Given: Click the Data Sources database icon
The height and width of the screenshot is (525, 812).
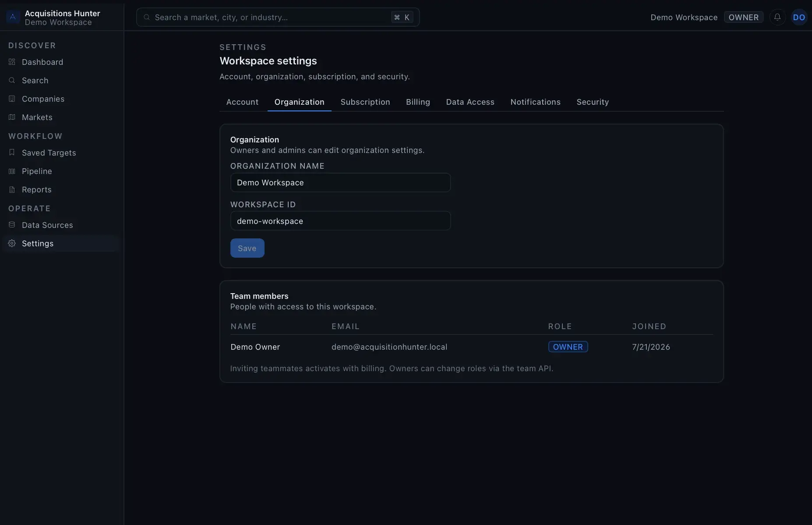Looking at the screenshot, I should 12,225.
